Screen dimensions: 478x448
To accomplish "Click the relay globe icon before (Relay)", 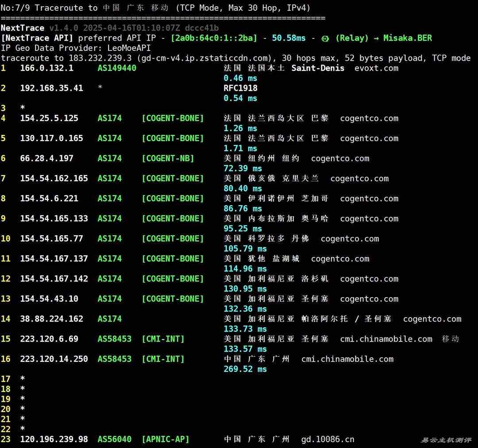I will click(x=325, y=38).
